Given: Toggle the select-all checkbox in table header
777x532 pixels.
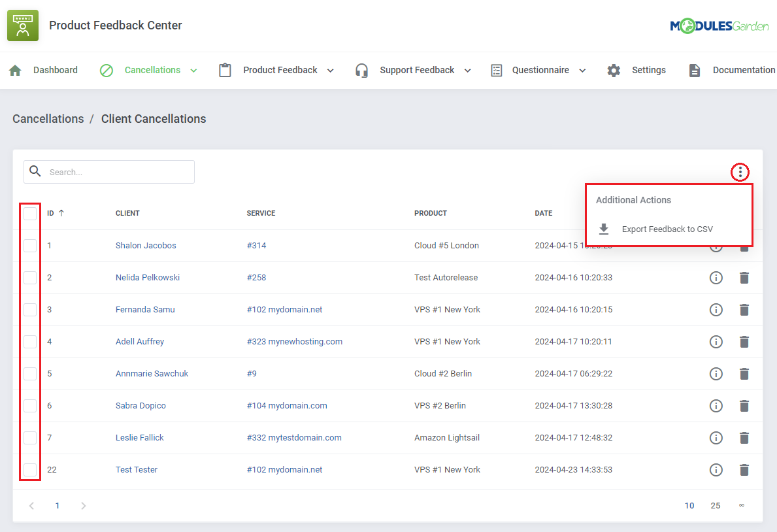Looking at the screenshot, I should click(x=30, y=213).
